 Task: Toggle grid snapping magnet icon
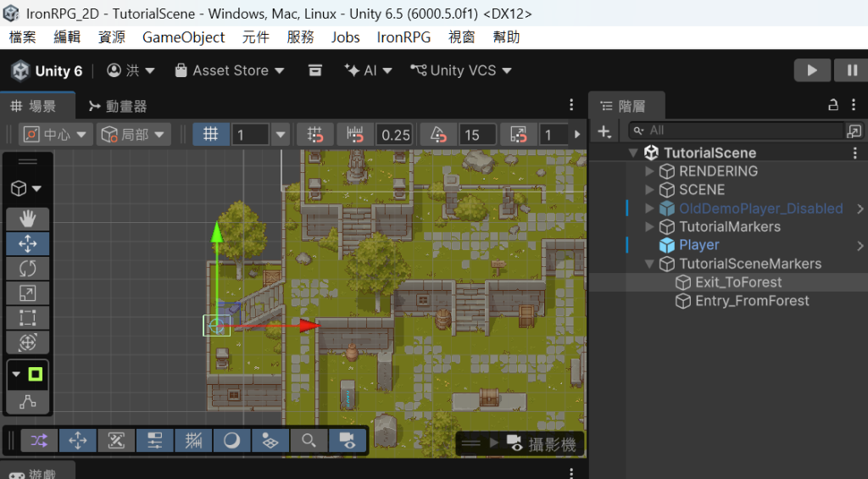click(315, 135)
